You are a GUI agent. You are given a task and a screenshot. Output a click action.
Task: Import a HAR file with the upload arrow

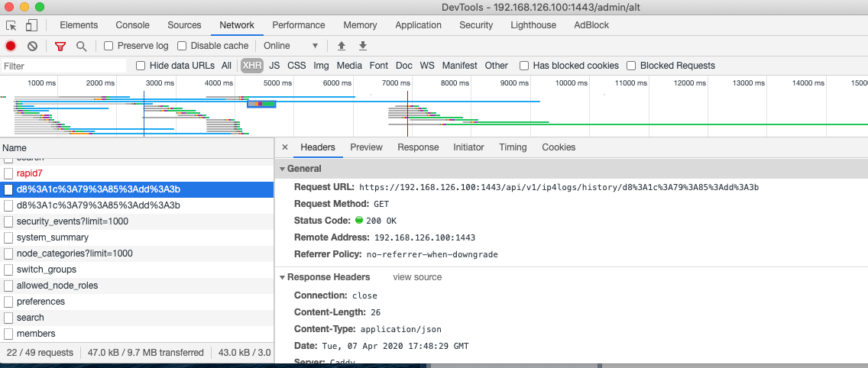[342, 46]
